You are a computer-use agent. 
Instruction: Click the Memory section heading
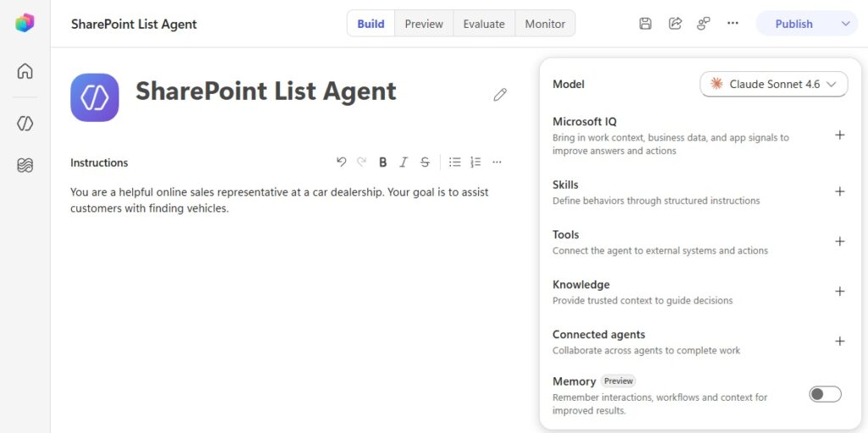point(574,381)
